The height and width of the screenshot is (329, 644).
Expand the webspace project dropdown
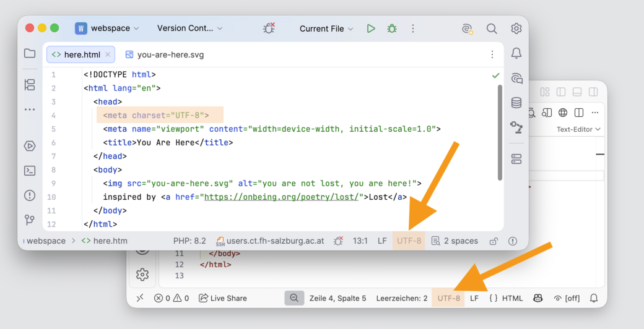pos(107,28)
